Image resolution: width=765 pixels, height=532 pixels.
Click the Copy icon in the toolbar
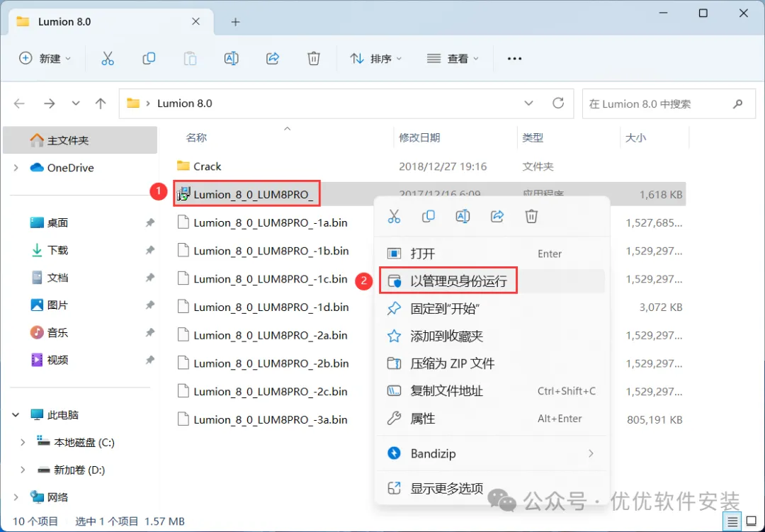point(149,59)
